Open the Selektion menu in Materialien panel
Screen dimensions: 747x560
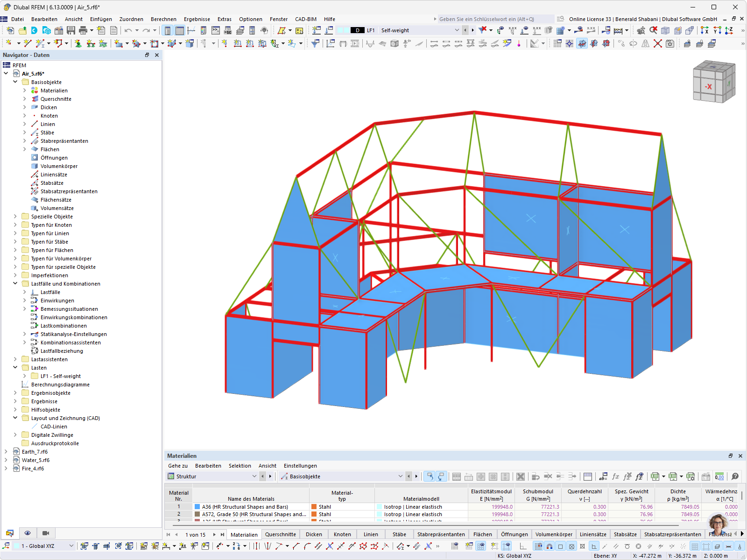(x=240, y=466)
